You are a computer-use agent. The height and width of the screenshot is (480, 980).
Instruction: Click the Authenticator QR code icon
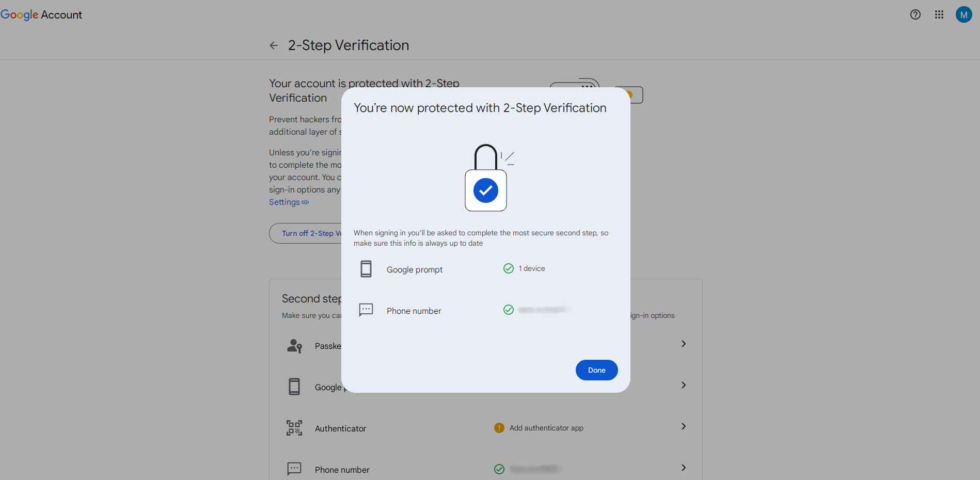294,428
